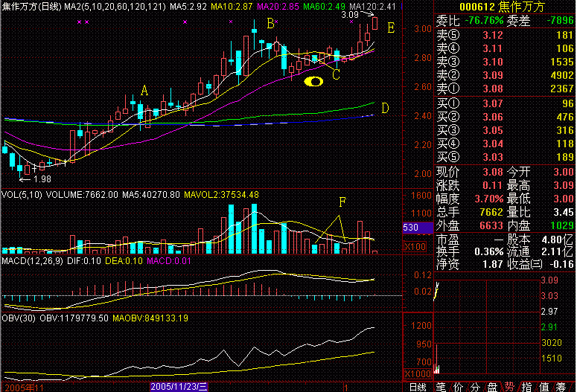Click the yellow ellipse marker on chart

click(x=316, y=81)
